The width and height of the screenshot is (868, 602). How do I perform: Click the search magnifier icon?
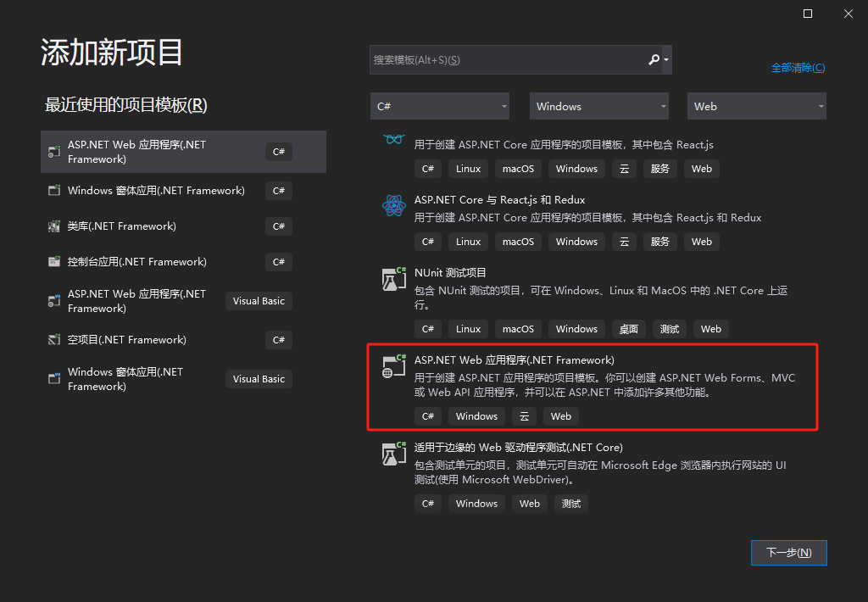coord(654,59)
